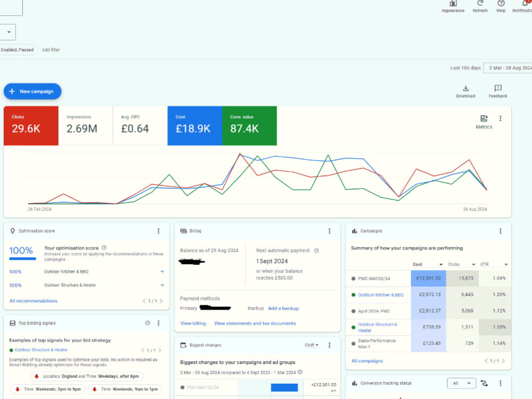Open Biggest changes card three-dot menu
The width and height of the screenshot is (532, 399).
click(x=329, y=345)
